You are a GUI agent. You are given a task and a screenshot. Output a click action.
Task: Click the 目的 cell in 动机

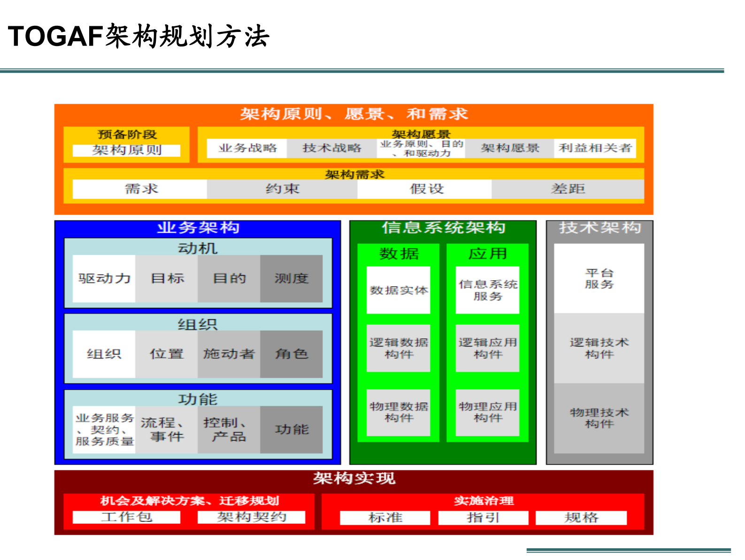pyautogui.click(x=229, y=278)
